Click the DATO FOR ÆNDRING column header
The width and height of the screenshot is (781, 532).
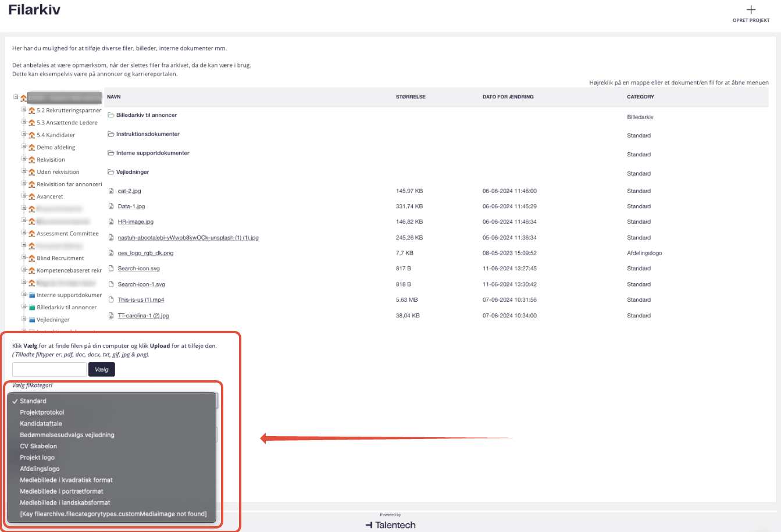tap(508, 97)
